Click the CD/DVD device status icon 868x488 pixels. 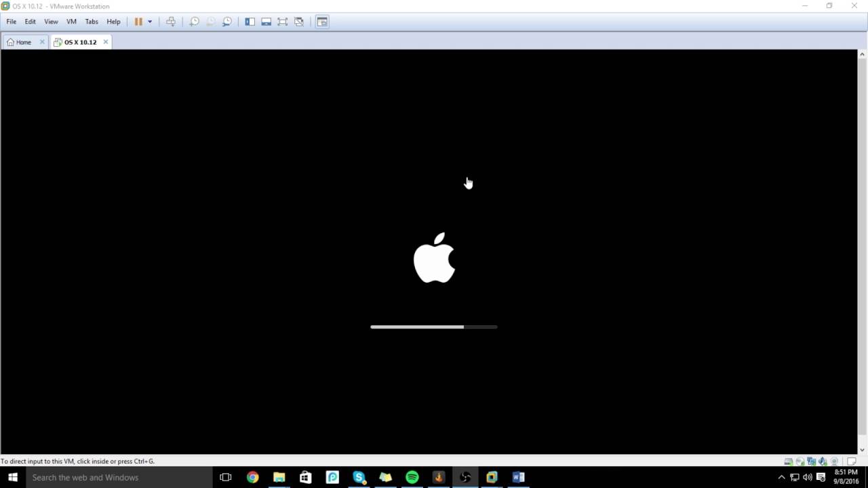(x=800, y=462)
